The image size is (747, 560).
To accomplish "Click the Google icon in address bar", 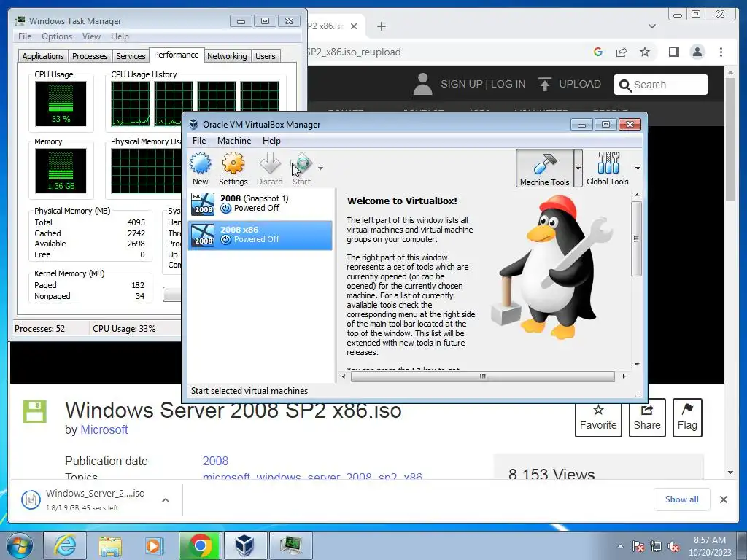I will pyautogui.click(x=598, y=52).
